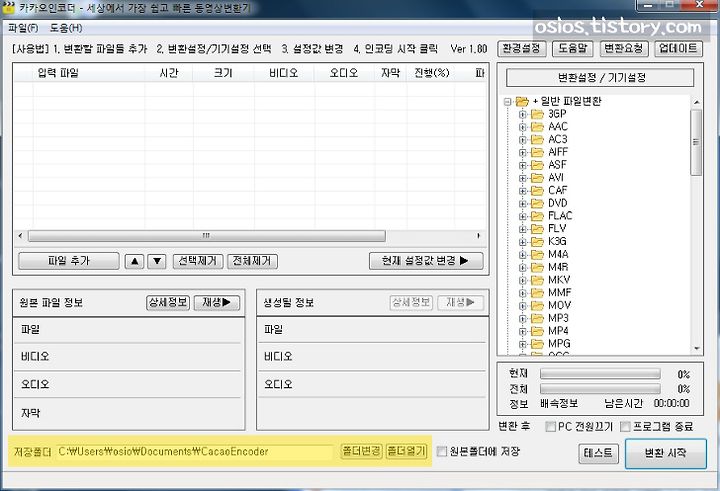The image size is (720, 491).
Task: Click the 전체 progress bar
Action: (x=600, y=389)
